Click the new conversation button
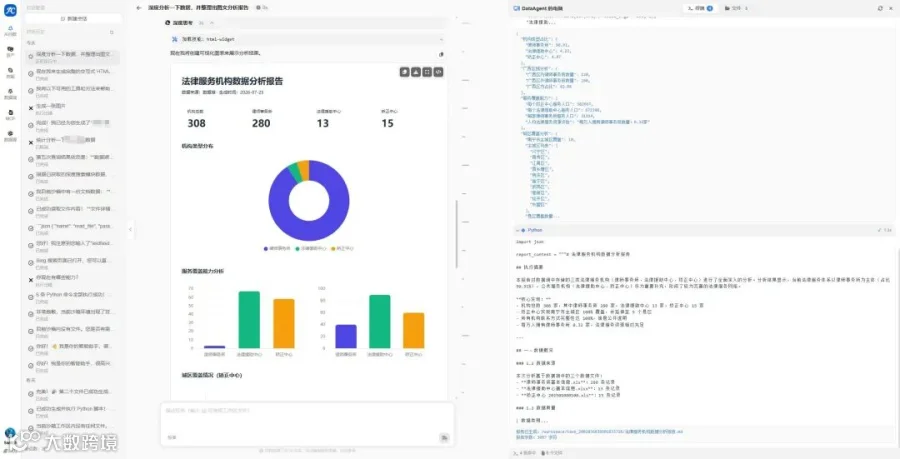The image size is (900, 459). pyautogui.click(x=73, y=19)
